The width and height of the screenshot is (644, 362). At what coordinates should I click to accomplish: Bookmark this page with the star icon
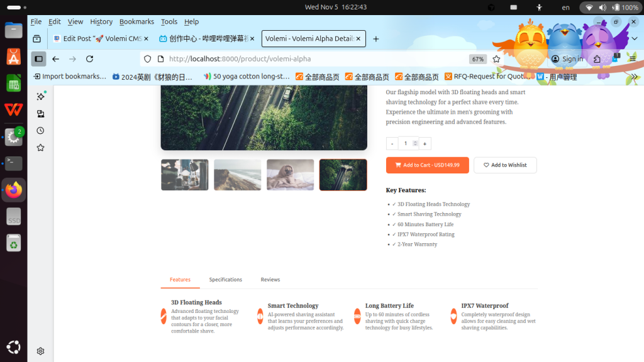click(x=496, y=59)
